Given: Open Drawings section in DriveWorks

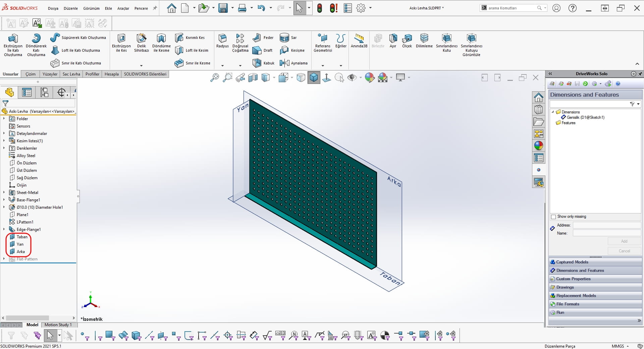Looking at the screenshot, I should (x=595, y=287).
